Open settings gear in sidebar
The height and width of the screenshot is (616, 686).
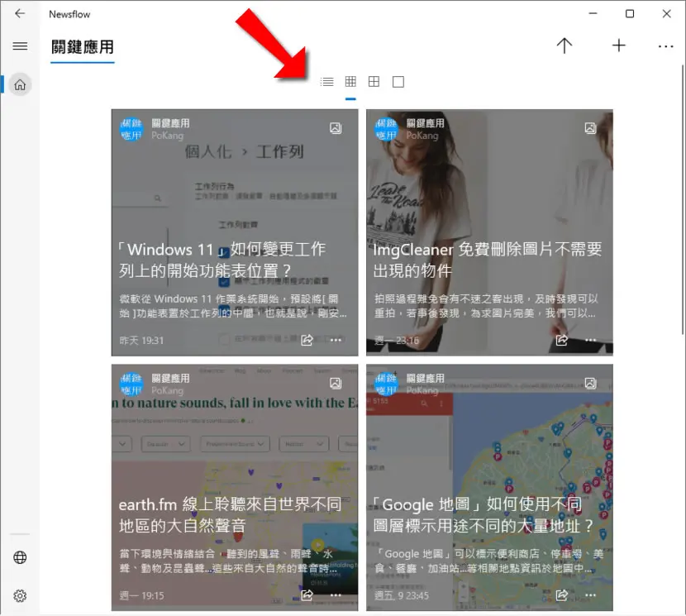(20, 596)
